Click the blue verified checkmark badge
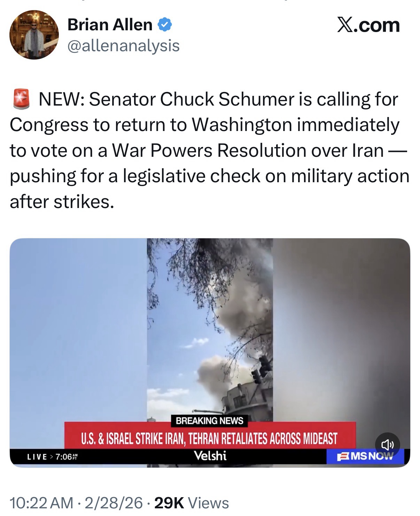 point(164,25)
